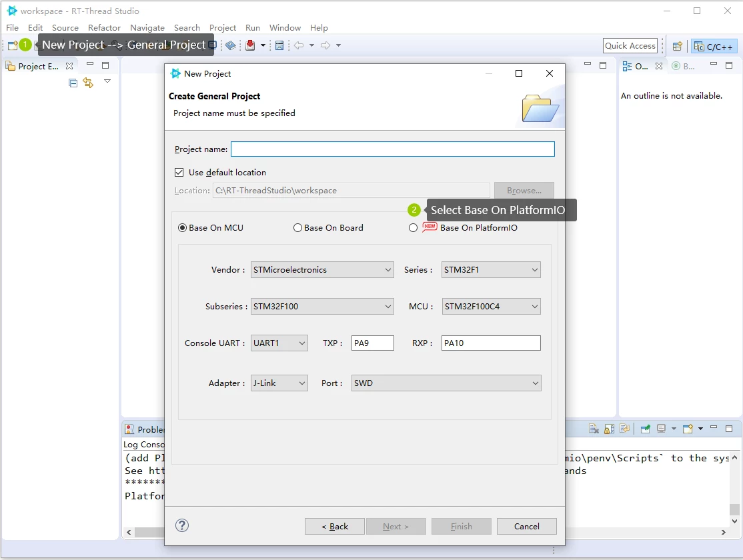743x560 pixels.
Task: Close the Outline view tab
Action: click(659, 66)
